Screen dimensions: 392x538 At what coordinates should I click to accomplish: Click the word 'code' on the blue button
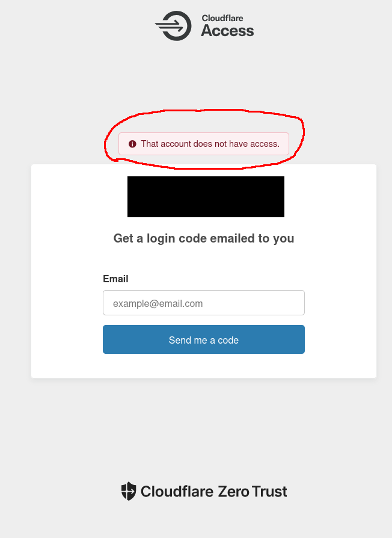tap(228, 340)
